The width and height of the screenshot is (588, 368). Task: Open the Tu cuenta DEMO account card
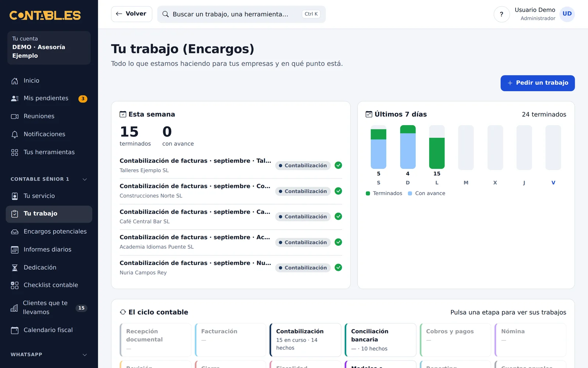coord(49,48)
